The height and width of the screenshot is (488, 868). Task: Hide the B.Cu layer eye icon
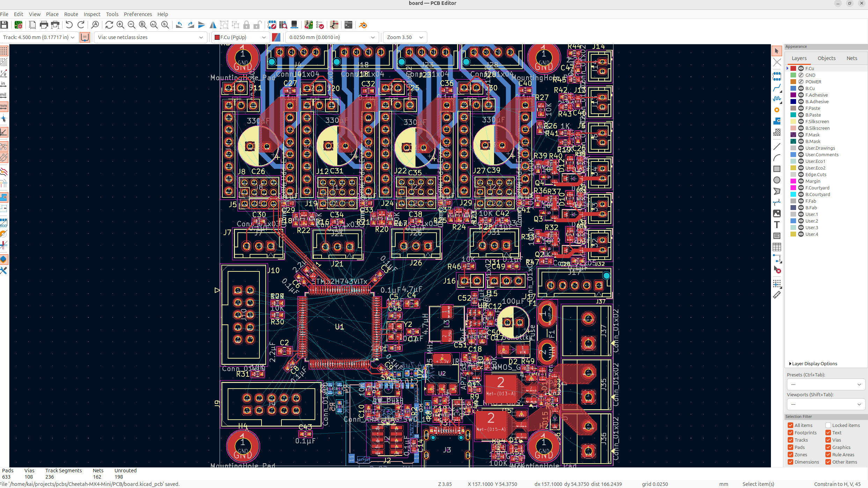point(801,88)
